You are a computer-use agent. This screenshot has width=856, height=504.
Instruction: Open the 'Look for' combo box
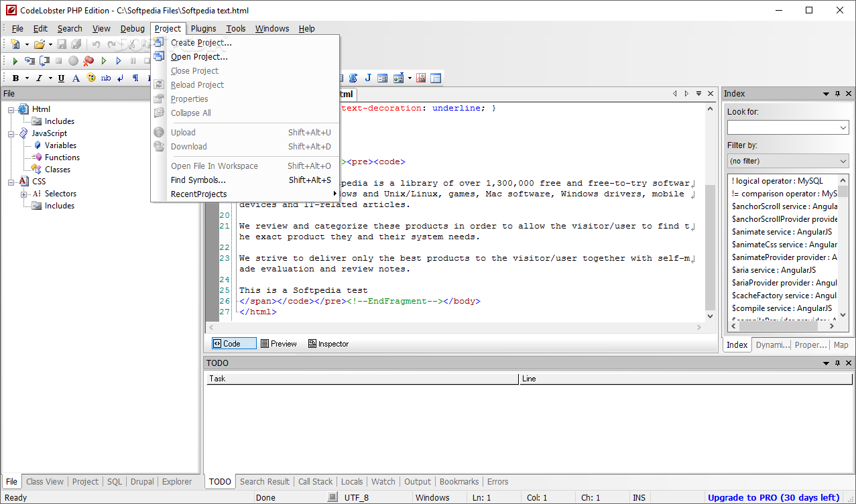[788, 127]
